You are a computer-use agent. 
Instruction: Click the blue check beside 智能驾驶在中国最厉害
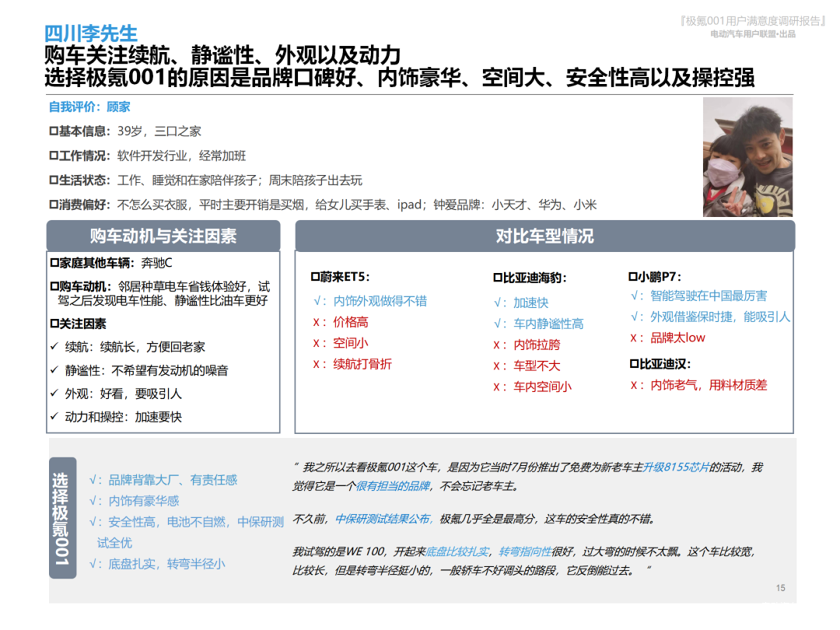click(637, 296)
